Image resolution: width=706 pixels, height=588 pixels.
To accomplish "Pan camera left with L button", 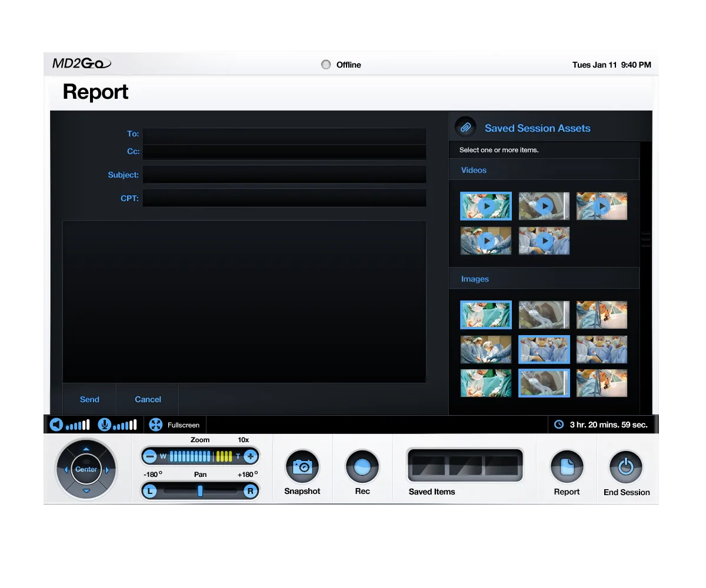I will 150,491.
